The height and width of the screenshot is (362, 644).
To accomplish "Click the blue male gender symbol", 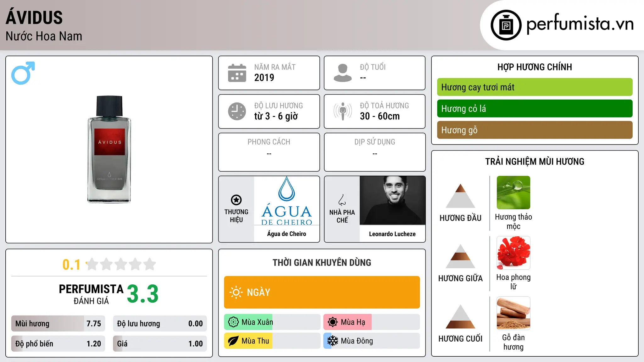I will [23, 73].
